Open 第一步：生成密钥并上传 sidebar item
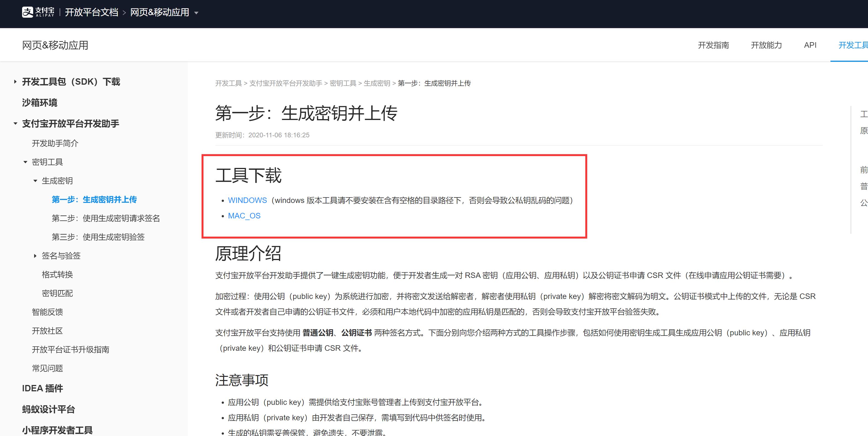 [94, 200]
